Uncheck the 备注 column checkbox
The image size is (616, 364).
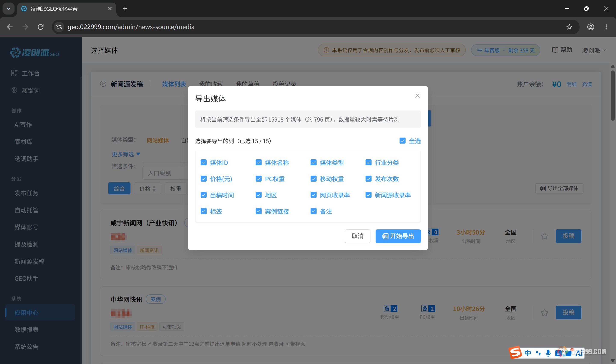point(314,211)
